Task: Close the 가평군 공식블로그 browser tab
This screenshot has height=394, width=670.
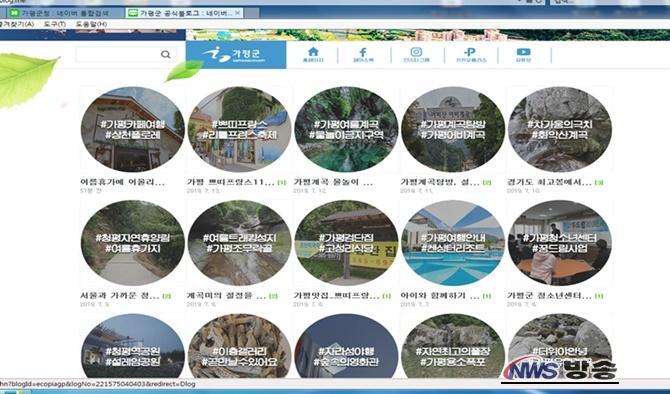Action: coord(237,13)
